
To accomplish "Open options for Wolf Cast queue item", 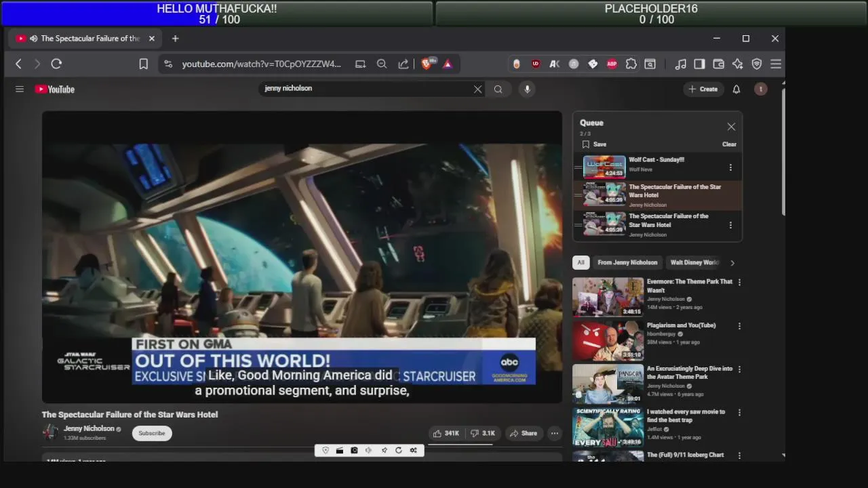I will [x=730, y=167].
